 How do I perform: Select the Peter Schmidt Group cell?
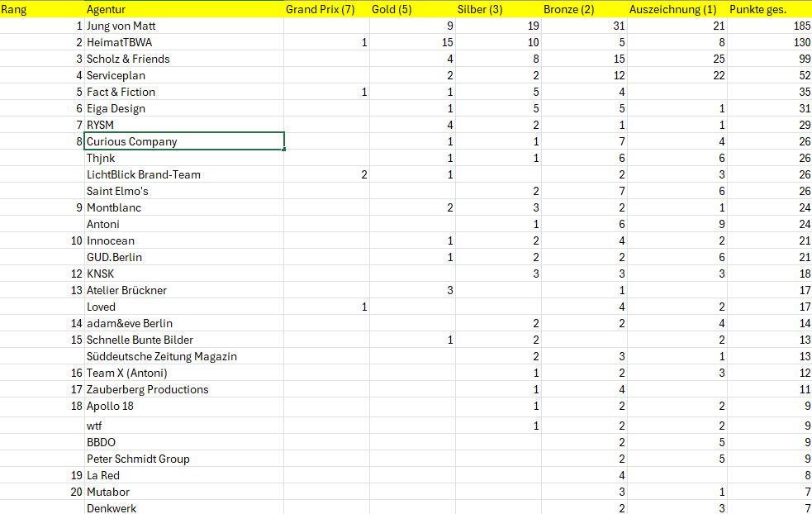click(x=184, y=459)
